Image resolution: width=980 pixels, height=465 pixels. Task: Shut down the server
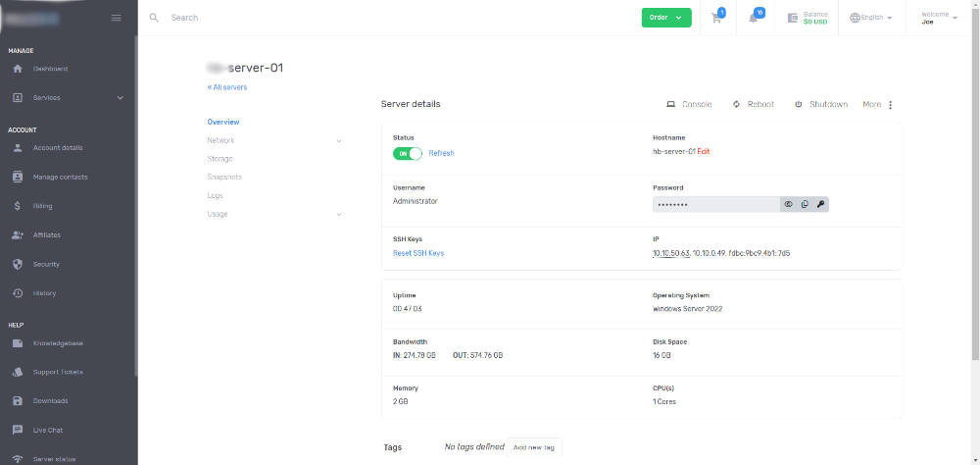pyautogui.click(x=820, y=104)
